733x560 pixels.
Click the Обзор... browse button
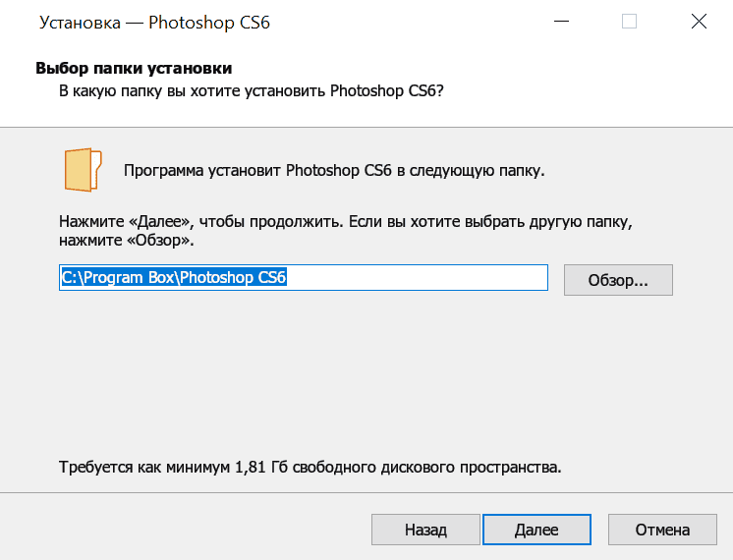coord(618,280)
